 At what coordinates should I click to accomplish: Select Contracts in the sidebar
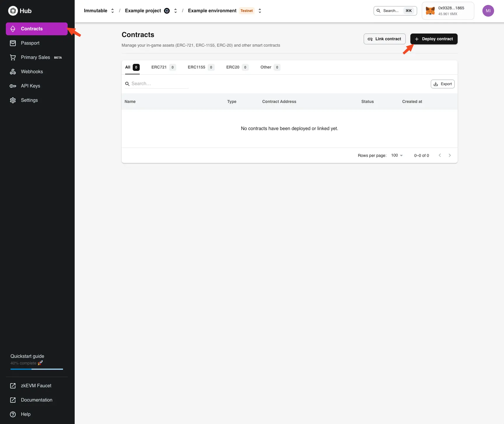tap(32, 29)
